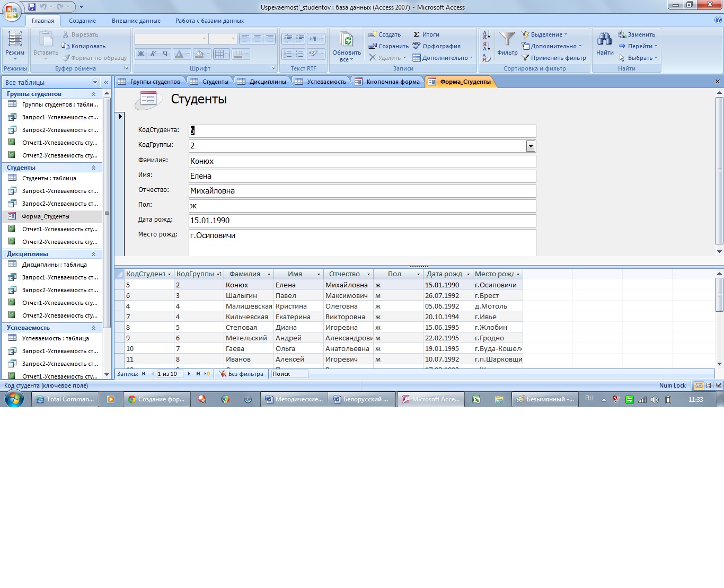This screenshot has width=724, height=588.
Task: Collapse Группы студентов group
Action: tap(93, 94)
